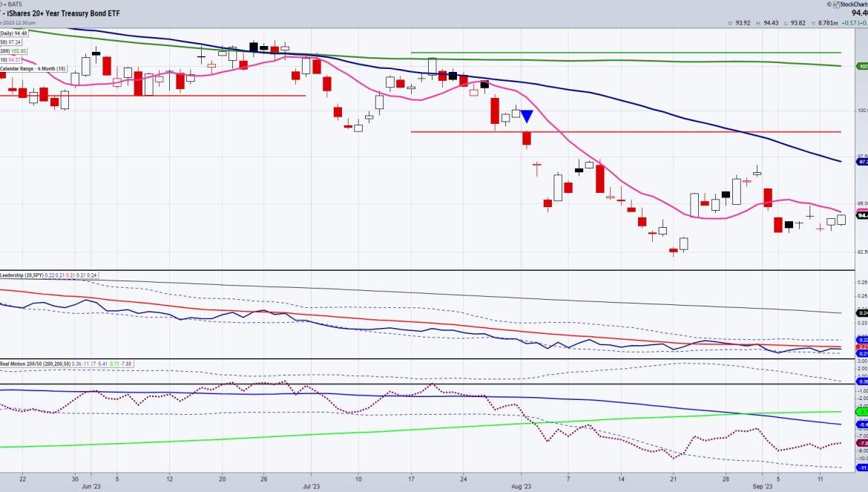Click the '17' date label on the axis

click(x=411, y=479)
